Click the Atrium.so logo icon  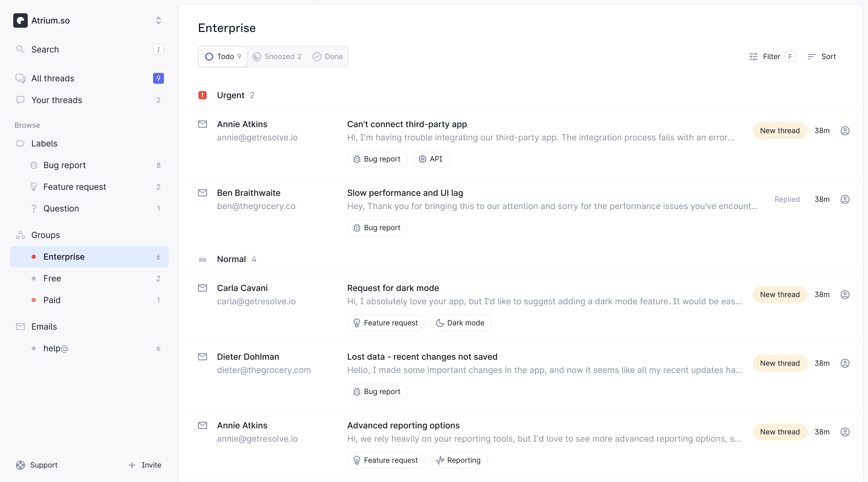pyautogui.click(x=20, y=20)
